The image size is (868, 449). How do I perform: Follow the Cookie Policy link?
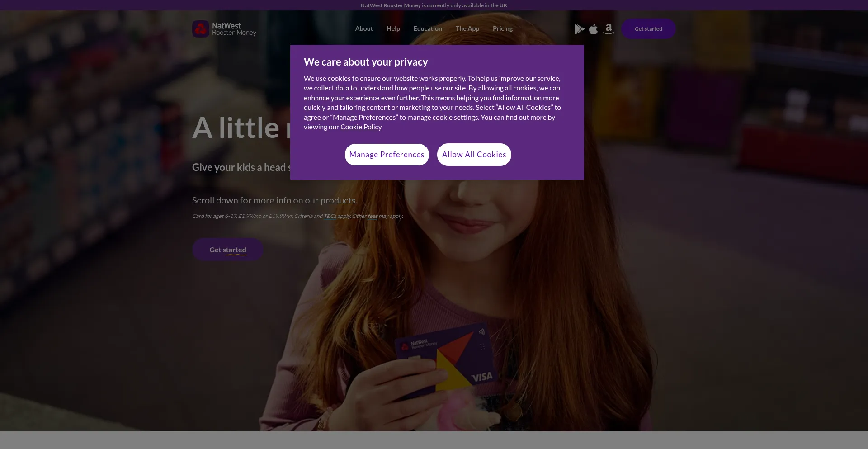(361, 127)
